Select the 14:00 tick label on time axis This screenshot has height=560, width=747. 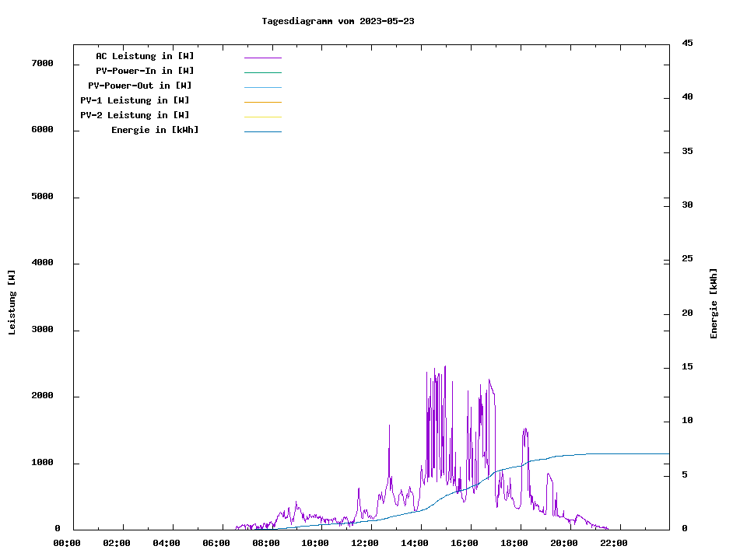pyautogui.click(x=415, y=543)
